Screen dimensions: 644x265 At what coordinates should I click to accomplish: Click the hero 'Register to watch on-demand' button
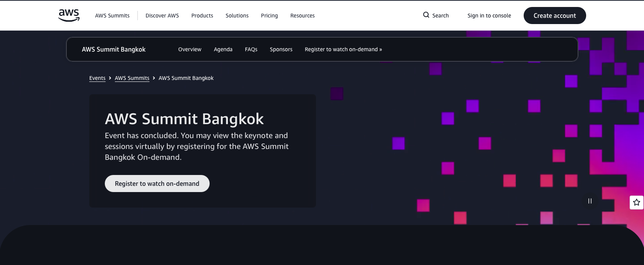point(157,184)
